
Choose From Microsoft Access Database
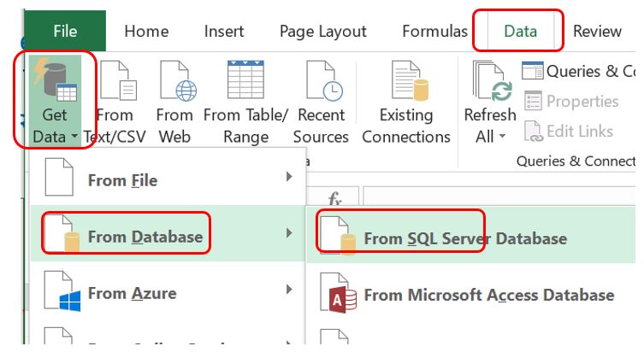click(x=488, y=296)
